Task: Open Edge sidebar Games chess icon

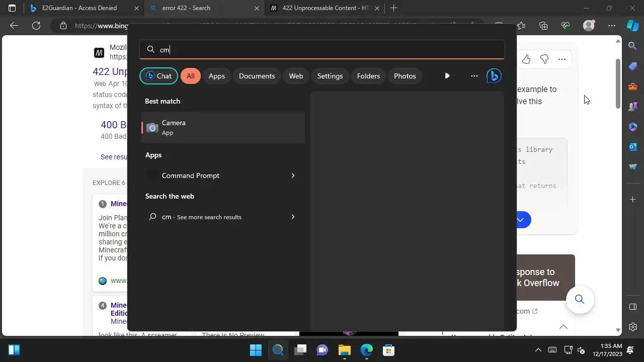Action: click(x=633, y=106)
